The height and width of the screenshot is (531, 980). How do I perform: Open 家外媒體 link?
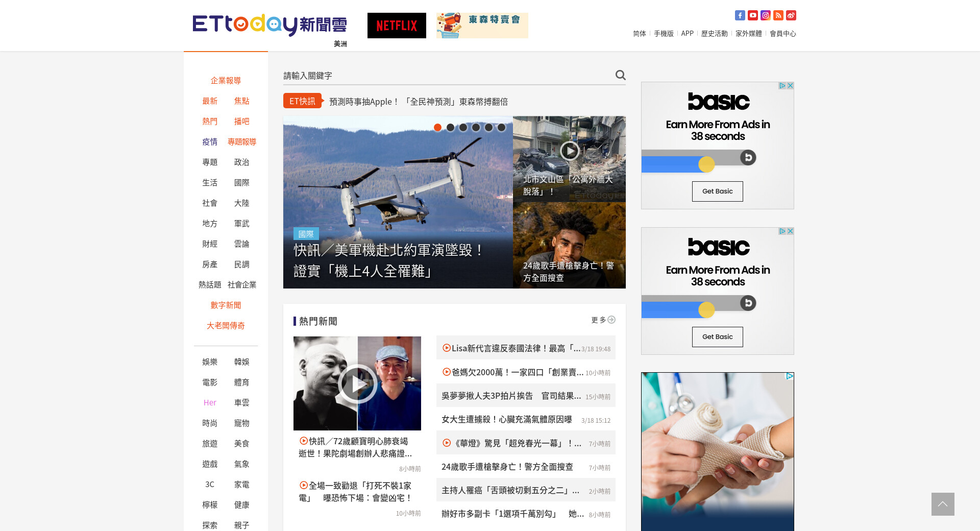(x=749, y=34)
